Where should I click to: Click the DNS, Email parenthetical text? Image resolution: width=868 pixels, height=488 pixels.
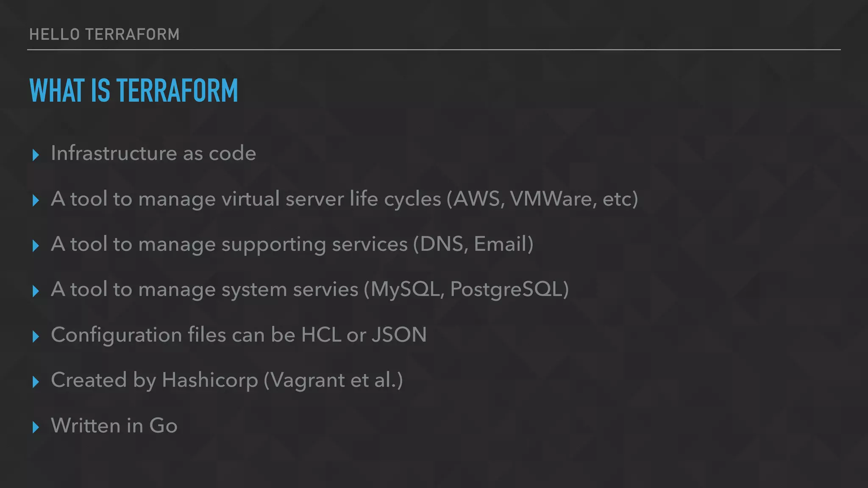(473, 244)
